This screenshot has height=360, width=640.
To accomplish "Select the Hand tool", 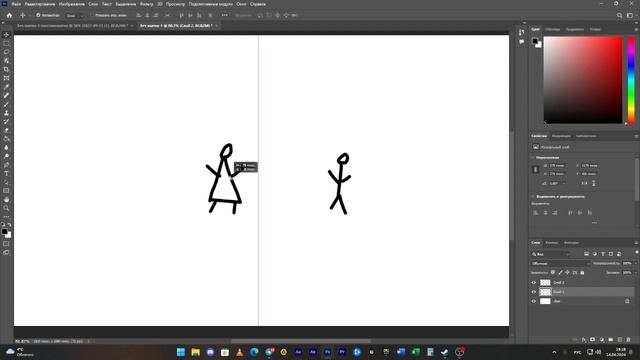I will (x=6, y=200).
